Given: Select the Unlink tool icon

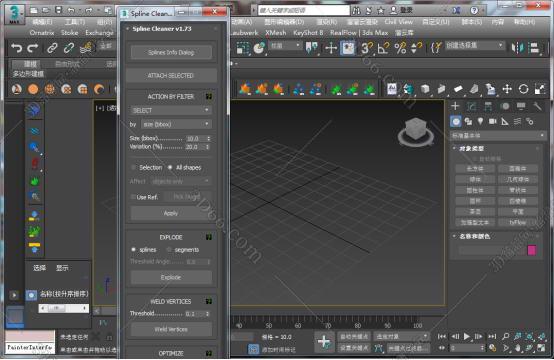Looking at the screenshot, I should (69, 48).
